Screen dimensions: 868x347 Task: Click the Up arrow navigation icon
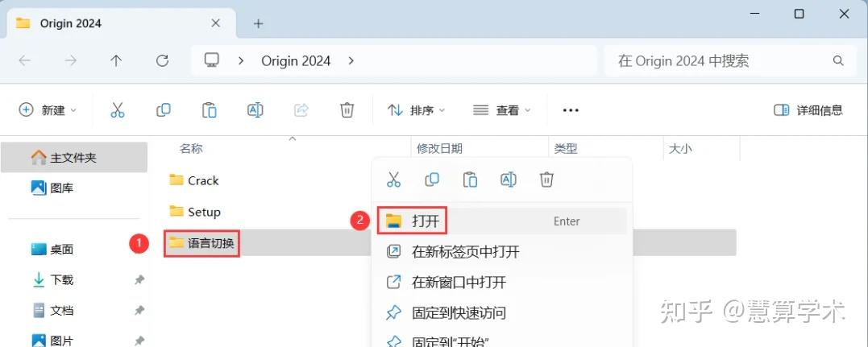point(116,61)
